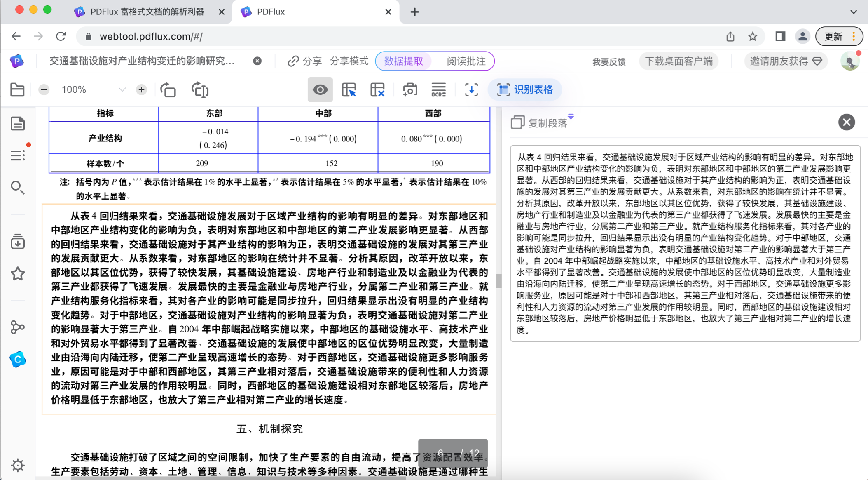This screenshot has height=480, width=868.
Task: Click the download result icon in the toolbar
Action: (471, 89)
